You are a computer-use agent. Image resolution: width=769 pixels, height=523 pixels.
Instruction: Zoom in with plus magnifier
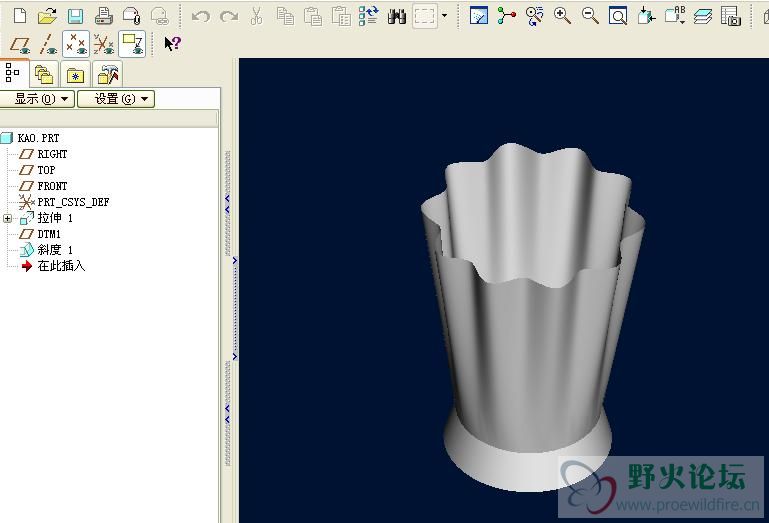click(562, 16)
